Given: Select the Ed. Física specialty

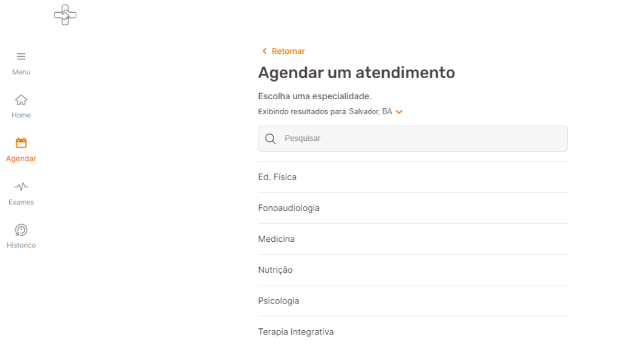Looking at the screenshot, I should 413,177.
